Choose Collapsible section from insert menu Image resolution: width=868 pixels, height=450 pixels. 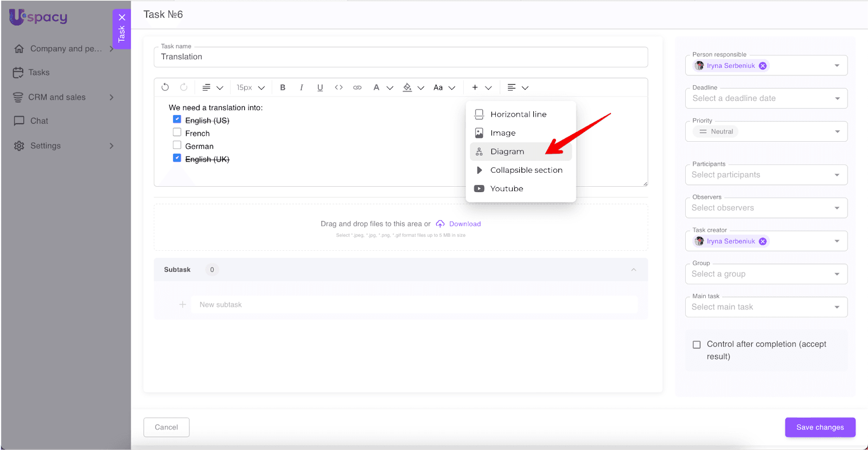526,170
